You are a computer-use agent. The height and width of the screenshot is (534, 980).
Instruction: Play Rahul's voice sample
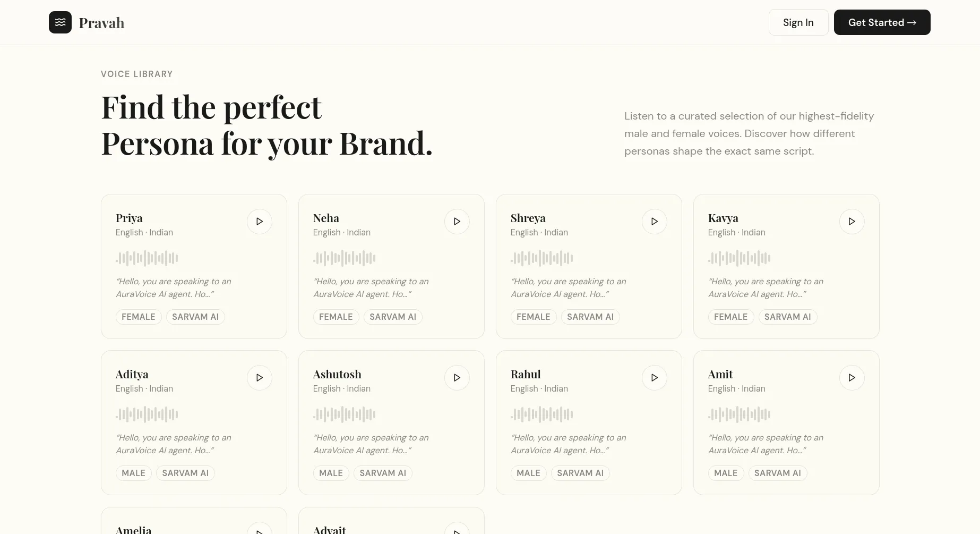[654, 378]
